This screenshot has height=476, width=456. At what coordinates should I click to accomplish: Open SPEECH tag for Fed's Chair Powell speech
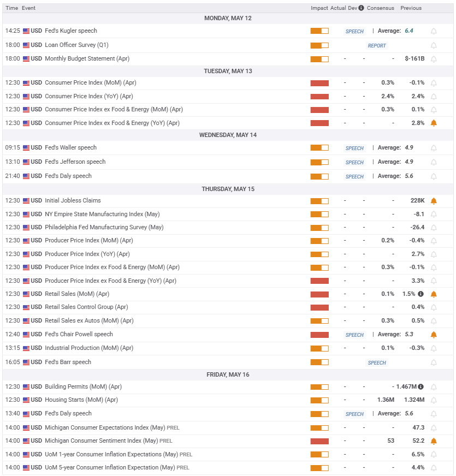click(354, 335)
